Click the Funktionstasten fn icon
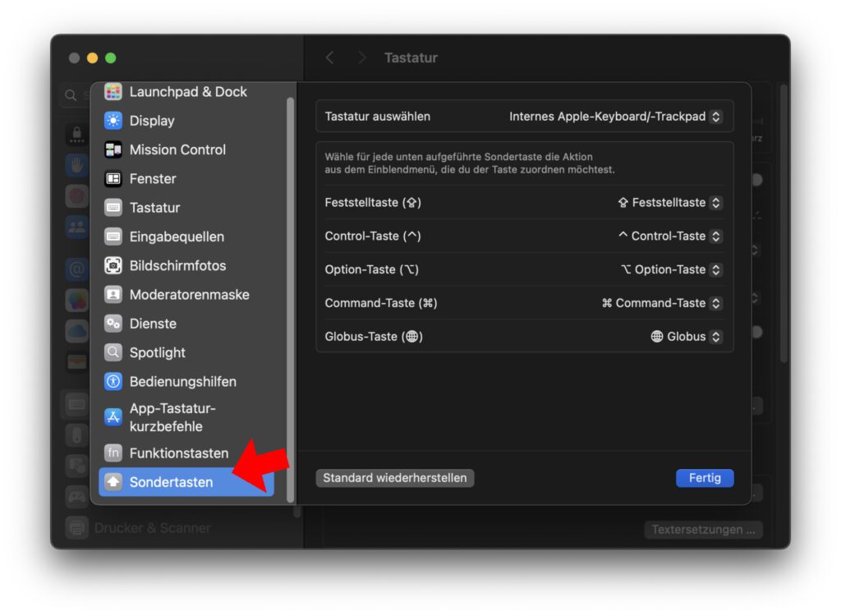The height and width of the screenshot is (616, 841). (113, 453)
